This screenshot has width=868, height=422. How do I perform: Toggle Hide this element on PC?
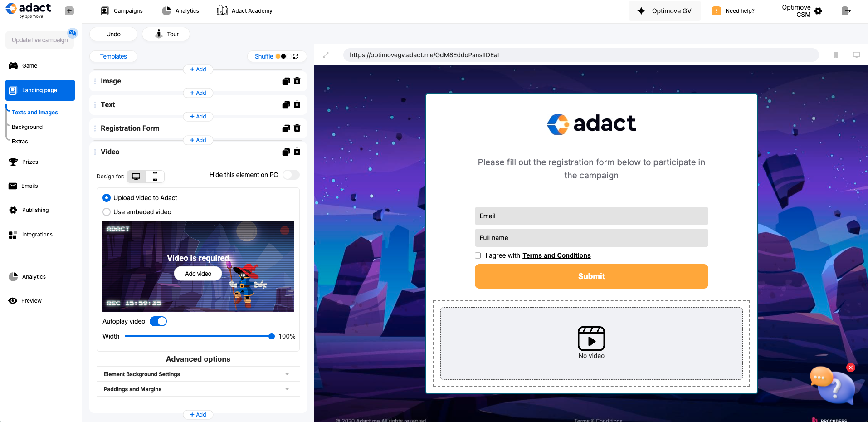[291, 175]
